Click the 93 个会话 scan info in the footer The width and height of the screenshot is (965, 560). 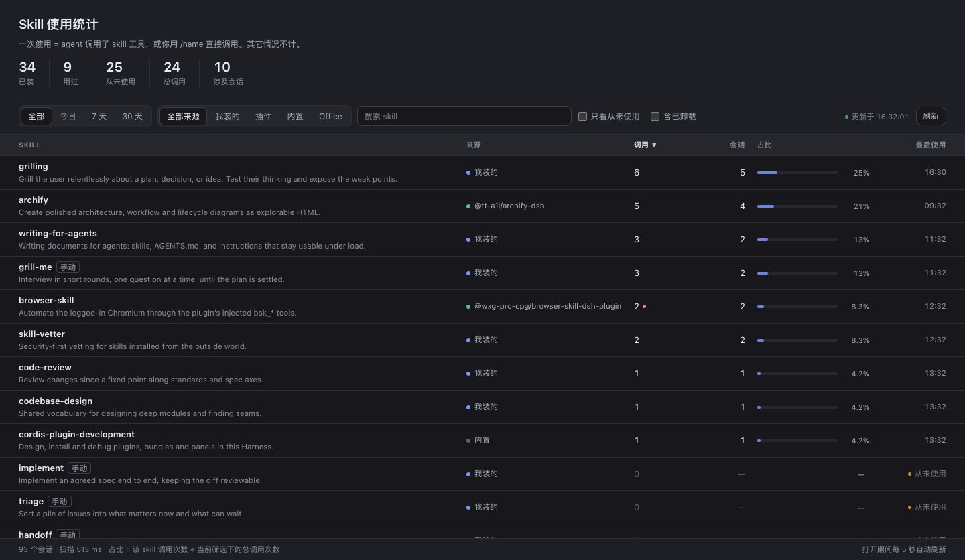[60, 549]
